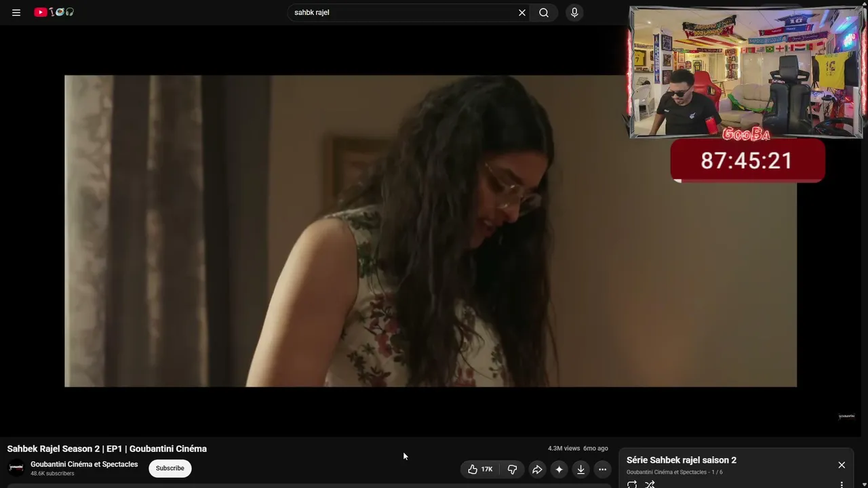Click the Goubantini channel avatar

(x=16, y=468)
